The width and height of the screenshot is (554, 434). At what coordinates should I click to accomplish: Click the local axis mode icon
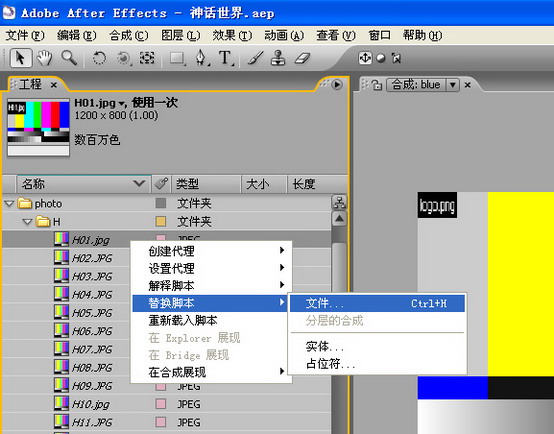[365, 58]
